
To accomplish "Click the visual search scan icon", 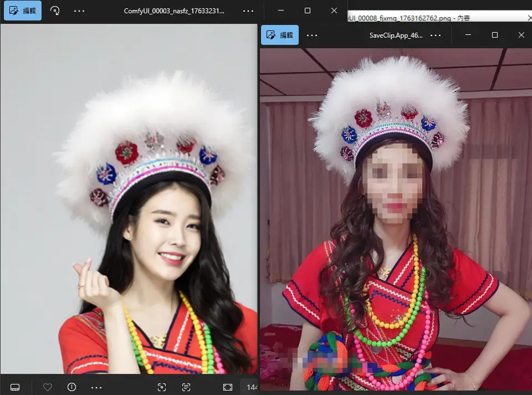I will (162, 387).
